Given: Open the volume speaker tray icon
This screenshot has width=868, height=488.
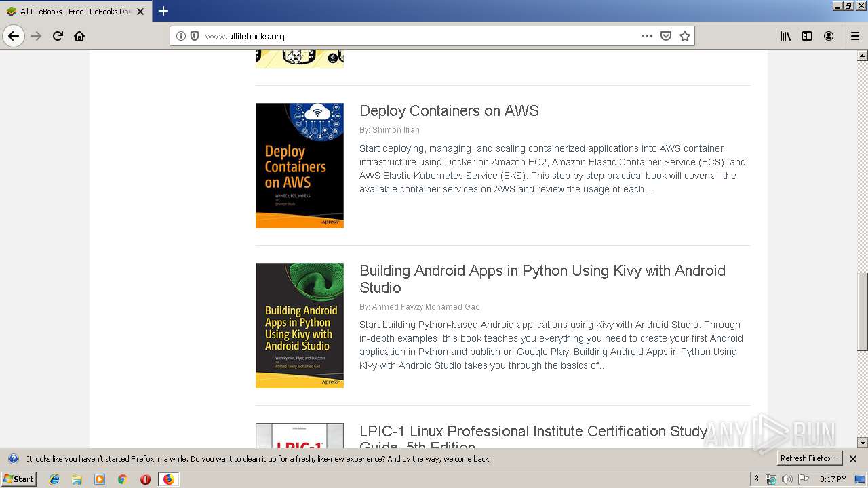Looking at the screenshot, I should tap(787, 479).
